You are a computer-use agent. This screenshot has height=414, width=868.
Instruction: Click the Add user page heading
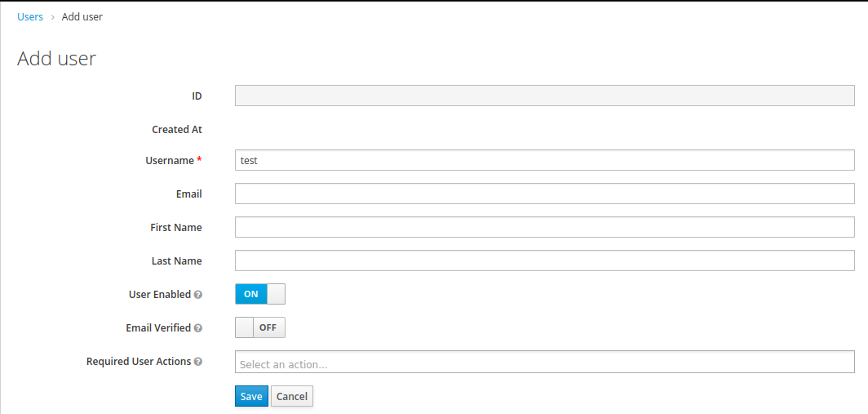pyautogui.click(x=57, y=59)
